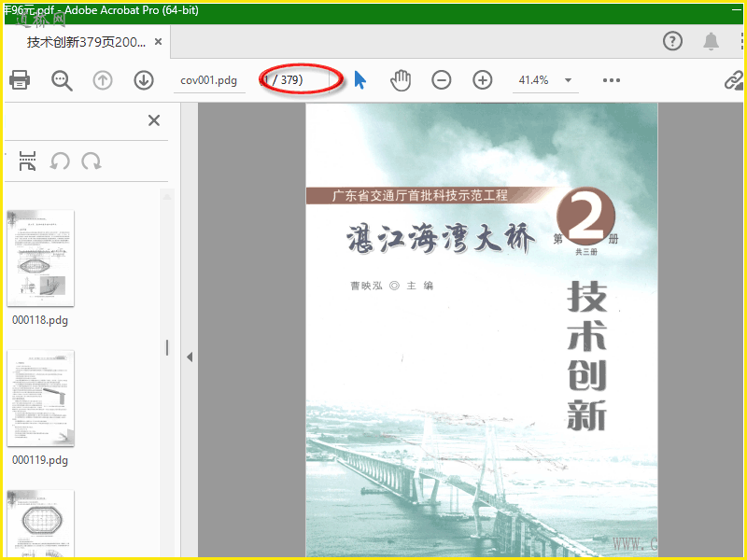
Task: Choose the Selection arrow tool
Action: pos(360,80)
